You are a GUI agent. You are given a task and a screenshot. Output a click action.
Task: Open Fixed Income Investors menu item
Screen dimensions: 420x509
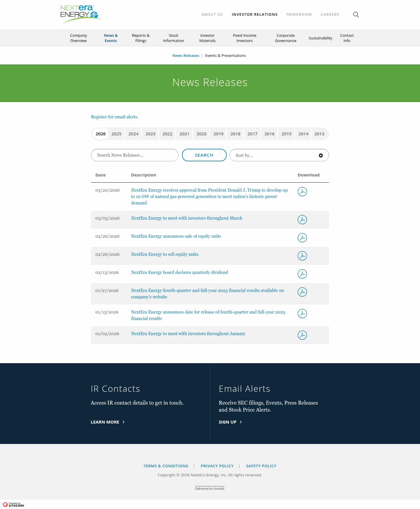coord(244,38)
